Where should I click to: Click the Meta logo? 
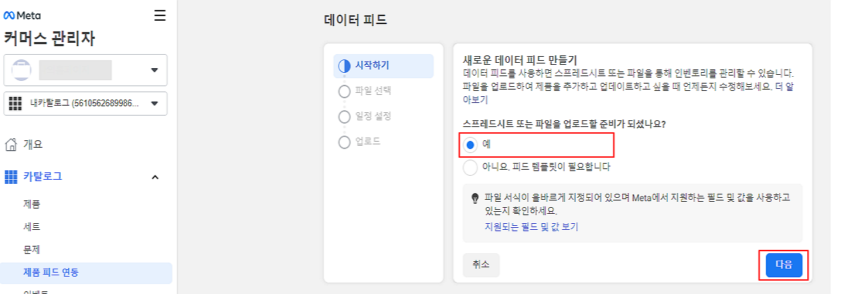[x=23, y=15]
